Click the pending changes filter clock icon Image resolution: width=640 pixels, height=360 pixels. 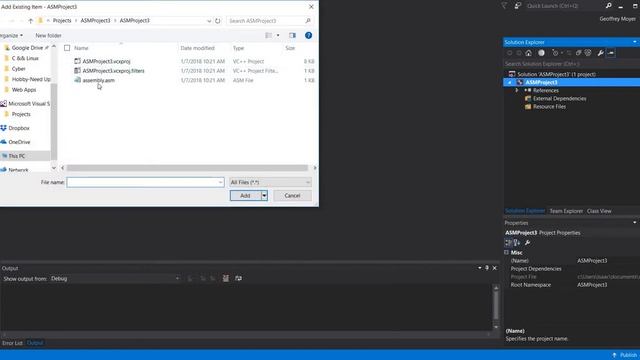(555, 53)
